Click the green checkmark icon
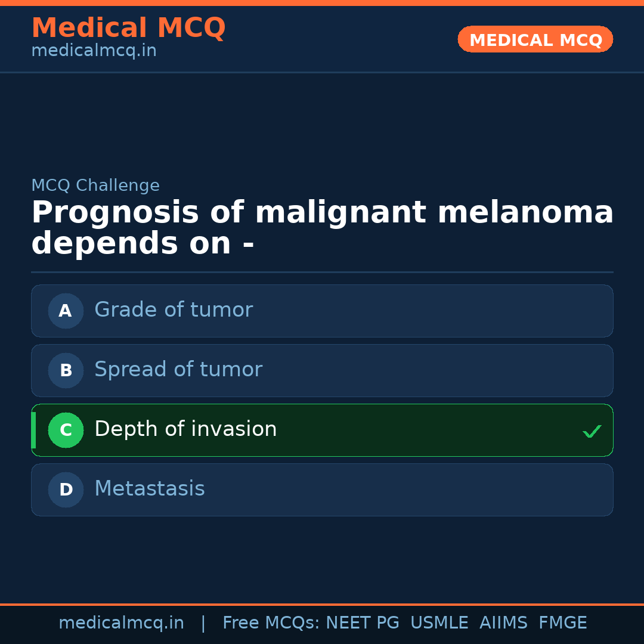Viewport: 644px width, 644px height. (x=592, y=431)
